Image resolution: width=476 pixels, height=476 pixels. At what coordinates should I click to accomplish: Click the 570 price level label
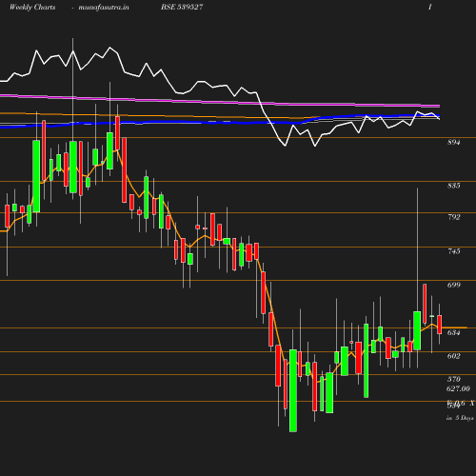tap(454, 379)
